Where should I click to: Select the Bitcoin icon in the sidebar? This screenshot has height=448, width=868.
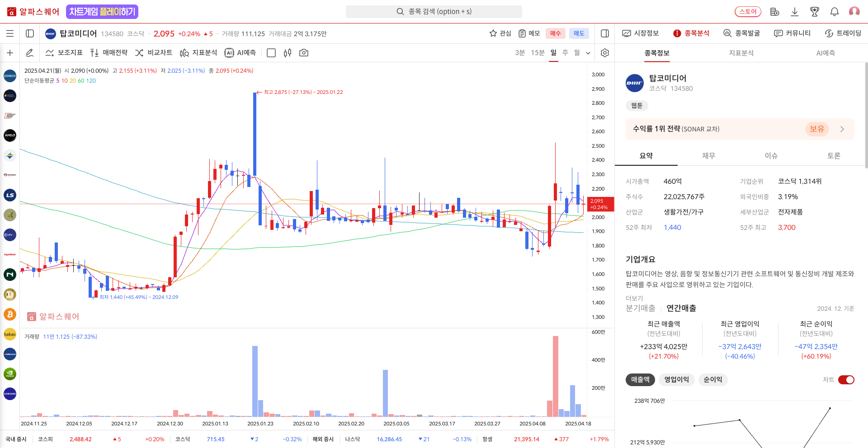[x=10, y=314]
